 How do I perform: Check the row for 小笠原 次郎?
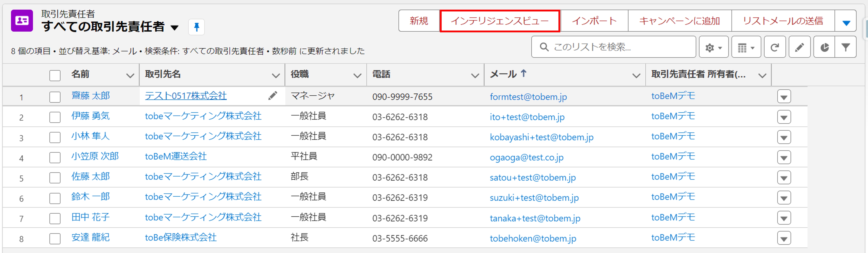55,158
